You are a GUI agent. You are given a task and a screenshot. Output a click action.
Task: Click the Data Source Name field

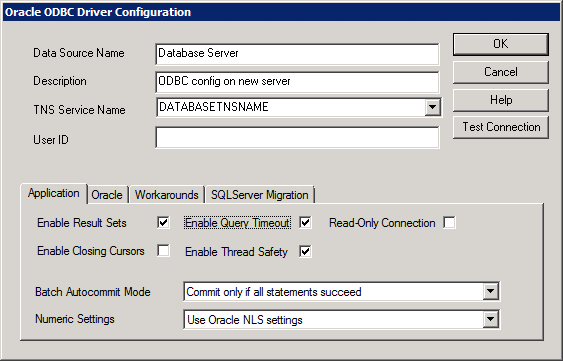tap(297, 54)
